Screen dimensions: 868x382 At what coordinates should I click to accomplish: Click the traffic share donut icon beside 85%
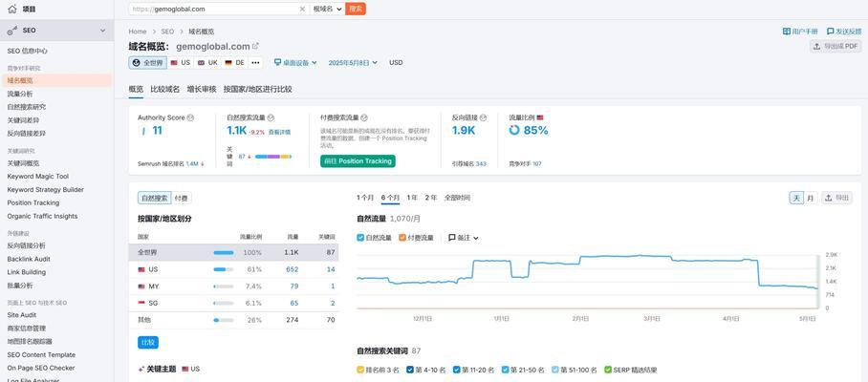click(x=514, y=130)
